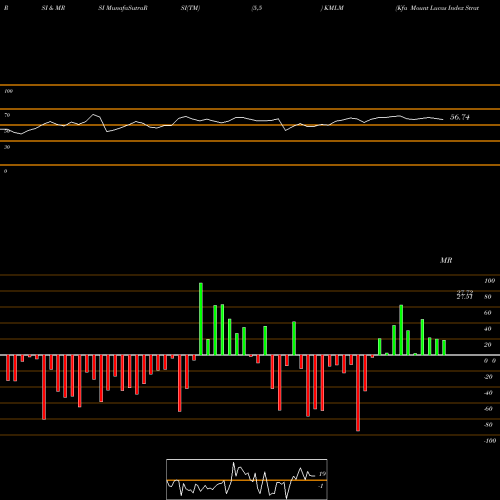The width and height of the screenshot is (500, 500).
Task: Click the 'SI MunafaSutraR' header text
Action: [x=123, y=8]
